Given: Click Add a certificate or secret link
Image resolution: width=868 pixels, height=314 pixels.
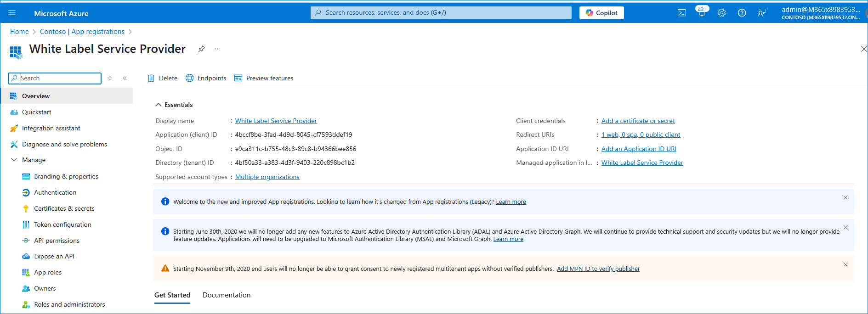Looking at the screenshot, I should click(x=638, y=121).
